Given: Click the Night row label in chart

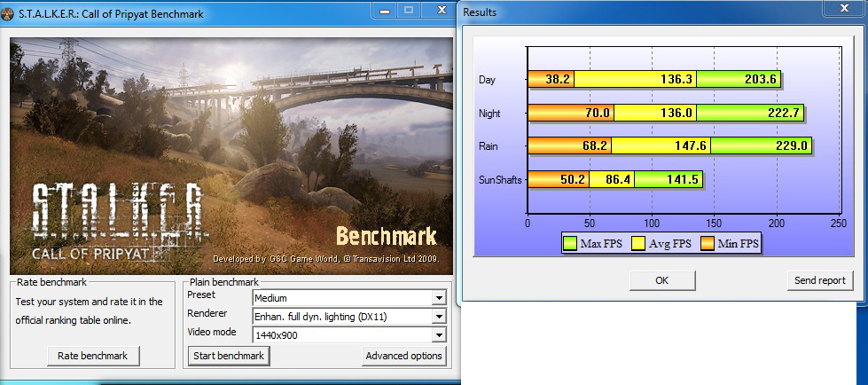Looking at the screenshot, I should click(489, 114).
